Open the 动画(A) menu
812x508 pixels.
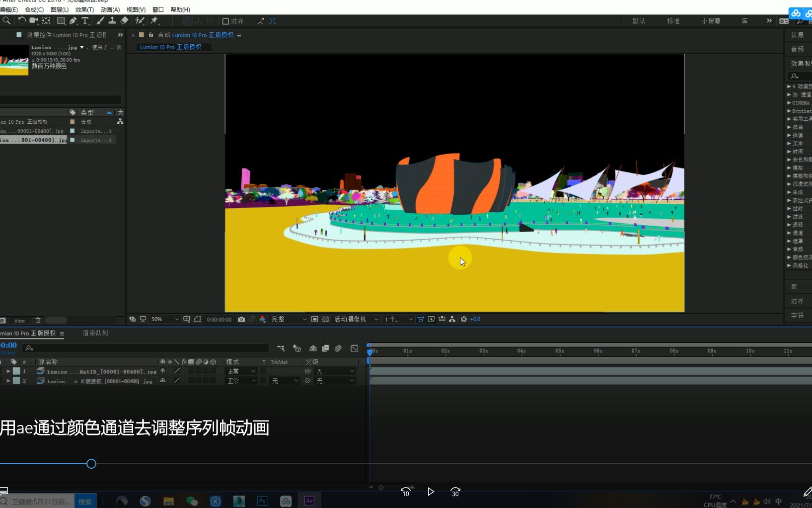tap(110, 9)
